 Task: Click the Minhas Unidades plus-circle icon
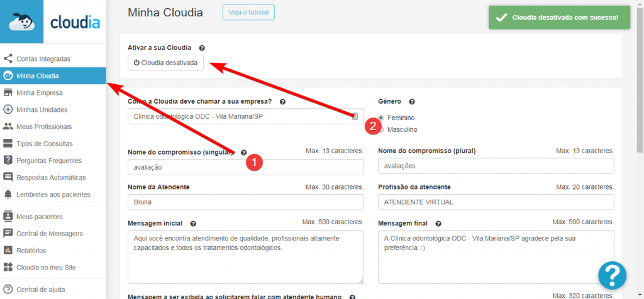coord(8,109)
